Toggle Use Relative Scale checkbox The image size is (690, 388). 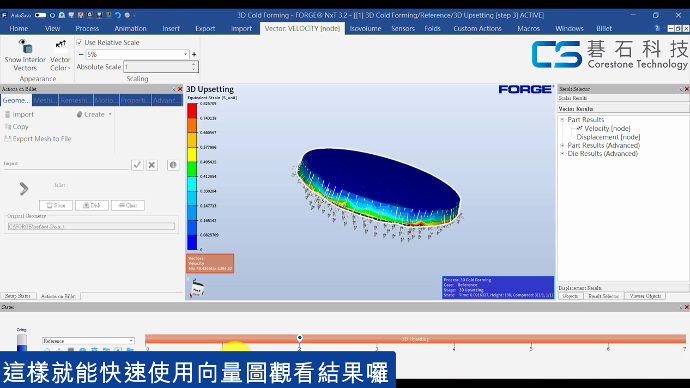click(79, 43)
